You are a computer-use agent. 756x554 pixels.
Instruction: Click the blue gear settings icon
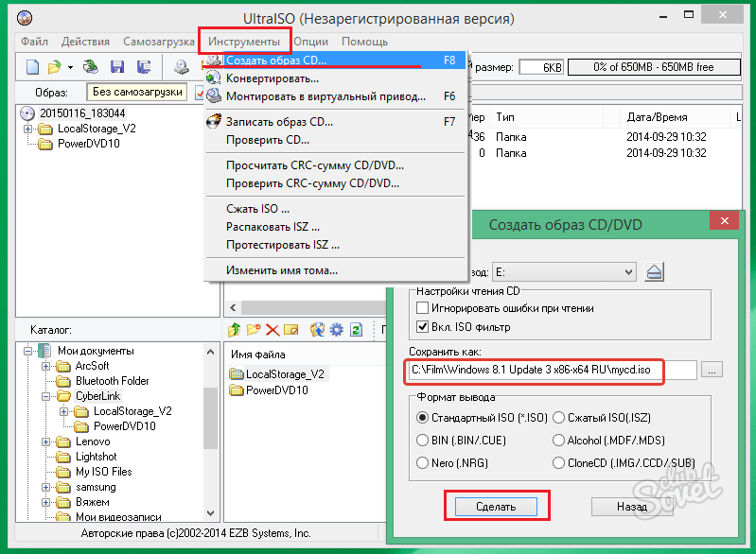(x=337, y=330)
